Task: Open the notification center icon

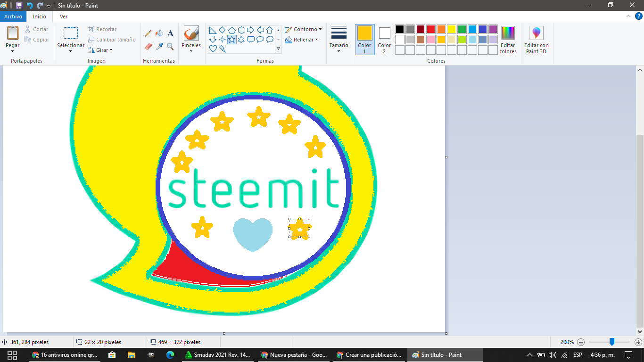Action: 628,355
